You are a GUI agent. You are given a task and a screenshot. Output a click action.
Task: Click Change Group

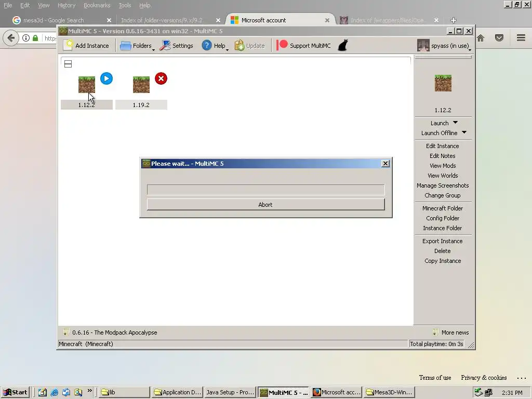pos(443,195)
